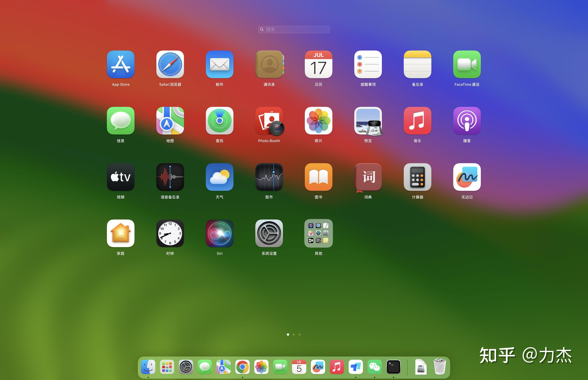The image size is (588, 380).
Task: Open the Trash in the Dock
Action: [440, 366]
